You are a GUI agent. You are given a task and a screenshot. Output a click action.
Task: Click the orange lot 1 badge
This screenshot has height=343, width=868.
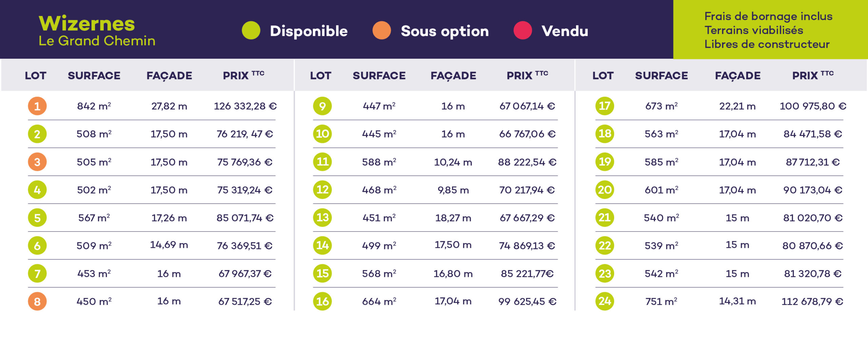[37, 106]
